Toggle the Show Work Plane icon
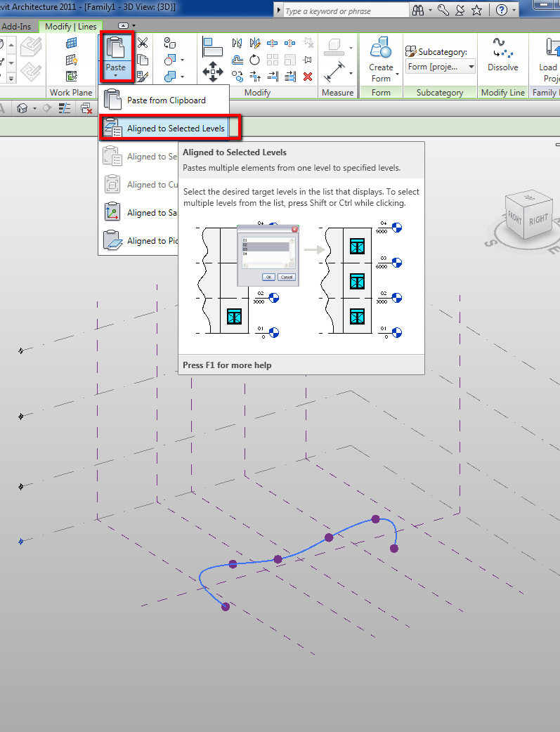Image resolution: width=560 pixels, height=732 pixels. click(x=72, y=60)
